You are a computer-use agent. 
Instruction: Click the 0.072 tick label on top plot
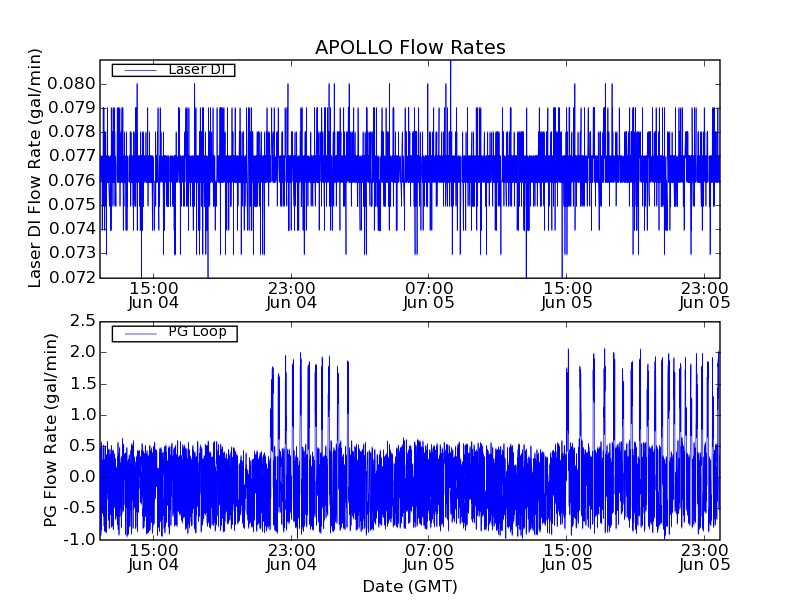point(72,277)
